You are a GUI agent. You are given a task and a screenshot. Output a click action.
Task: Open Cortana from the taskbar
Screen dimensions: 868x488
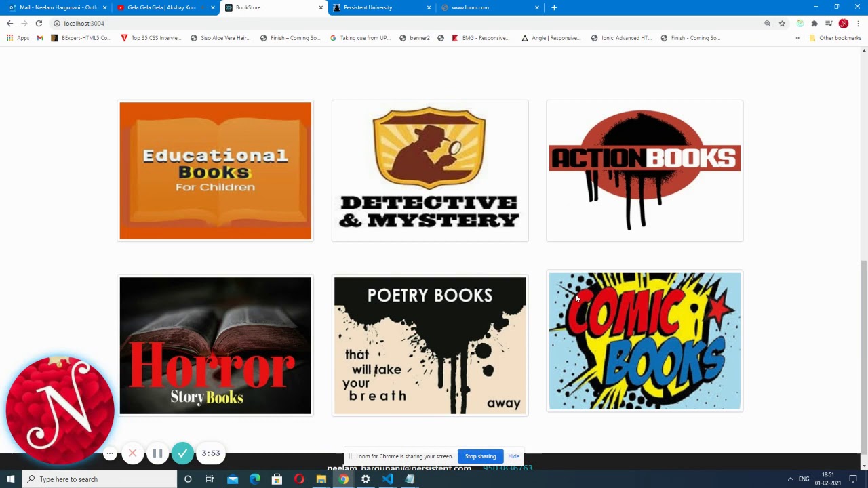(188, 479)
